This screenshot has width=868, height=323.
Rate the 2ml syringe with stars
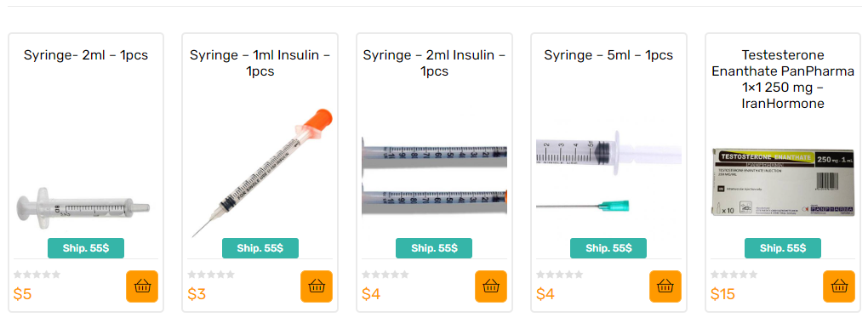37,275
